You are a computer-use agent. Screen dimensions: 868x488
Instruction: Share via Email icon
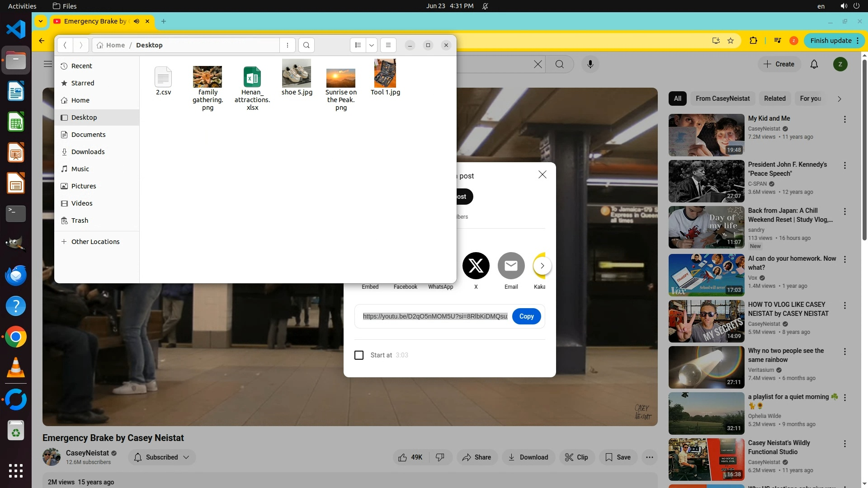(x=511, y=266)
